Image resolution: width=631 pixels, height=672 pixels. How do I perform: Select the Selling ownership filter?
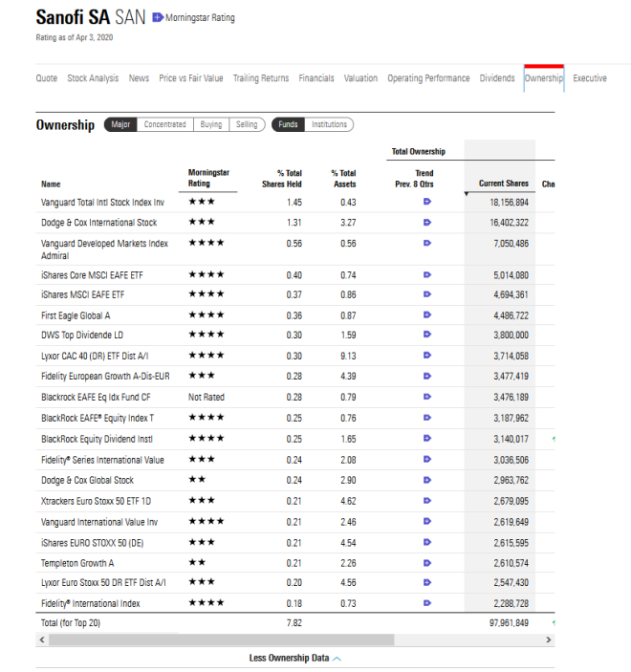247,124
